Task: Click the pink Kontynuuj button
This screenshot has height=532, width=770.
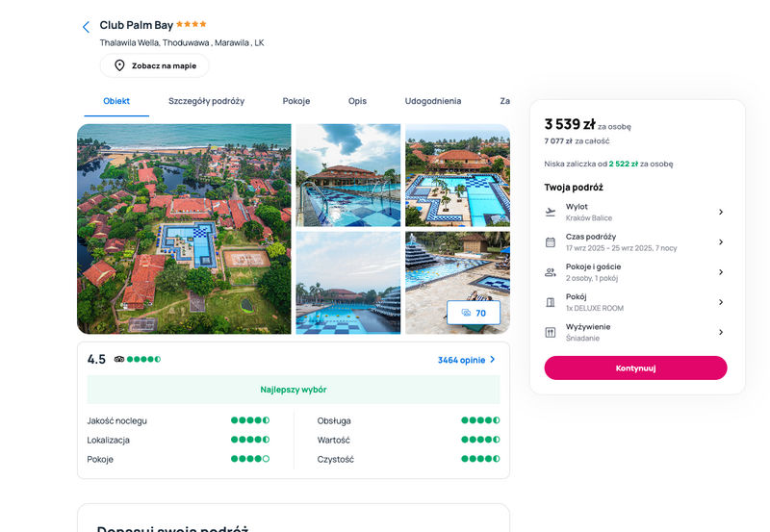Action: pyautogui.click(x=635, y=368)
